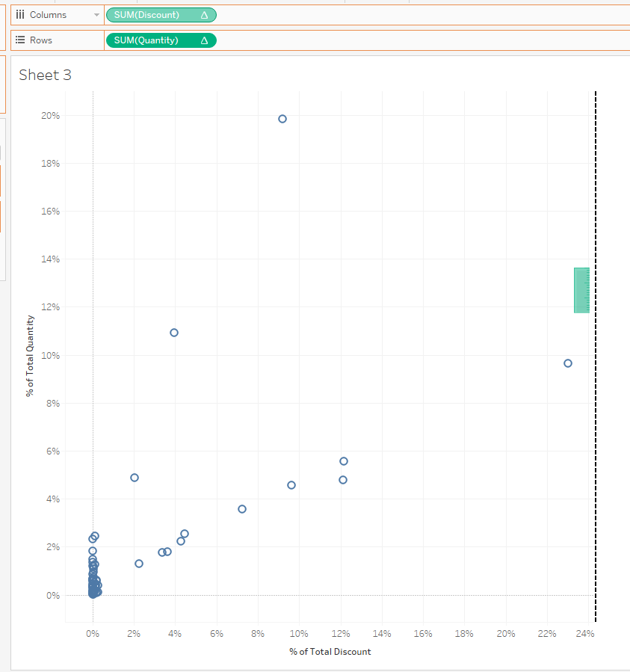Select the highest mark near 20% quantity
This screenshot has width=630, height=672.
[x=282, y=118]
